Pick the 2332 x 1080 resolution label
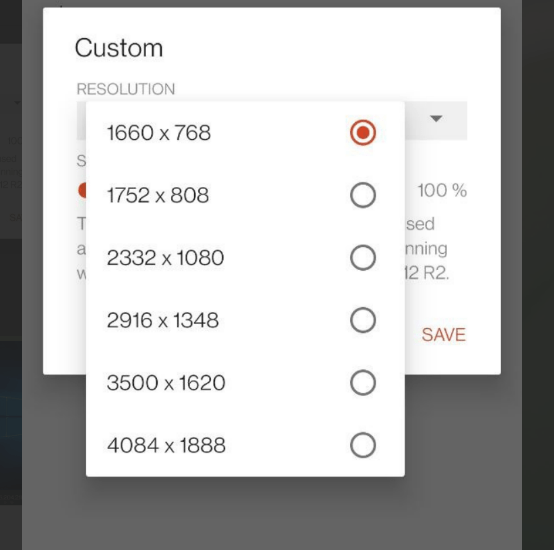This screenshot has height=550, width=554. coord(165,258)
